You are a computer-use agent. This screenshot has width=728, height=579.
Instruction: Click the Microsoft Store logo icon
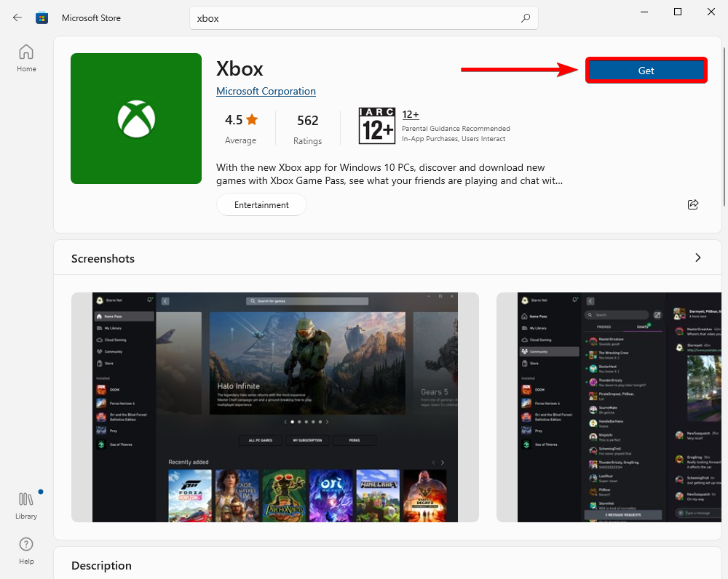tap(42, 17)
